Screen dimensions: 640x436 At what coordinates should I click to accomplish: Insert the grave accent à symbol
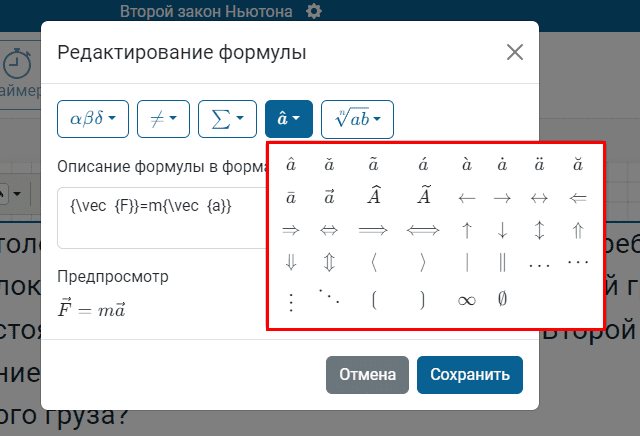click(467, 165)
